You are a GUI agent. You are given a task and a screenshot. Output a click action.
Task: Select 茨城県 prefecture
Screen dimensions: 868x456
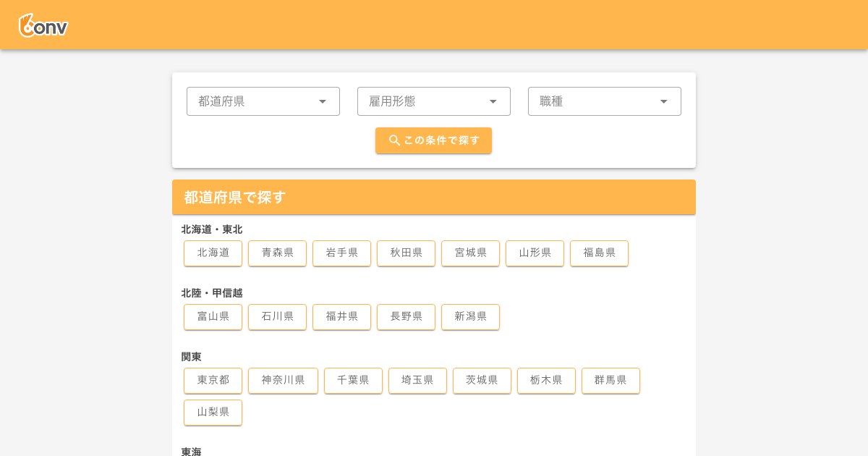[482, 381]
